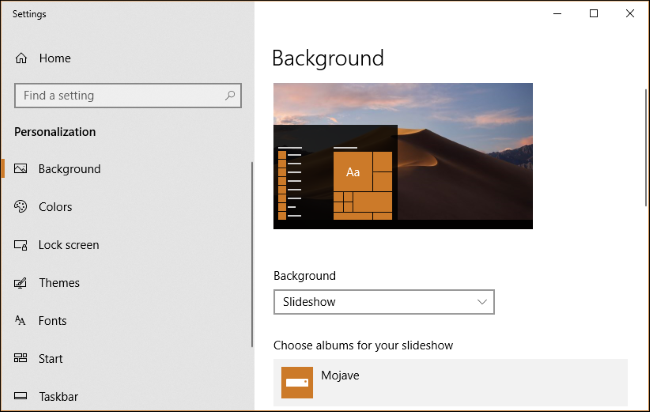Go to Settings Home
Image resolution: width=650 pixels, height=412 pixels.
[x=54, y=58]
